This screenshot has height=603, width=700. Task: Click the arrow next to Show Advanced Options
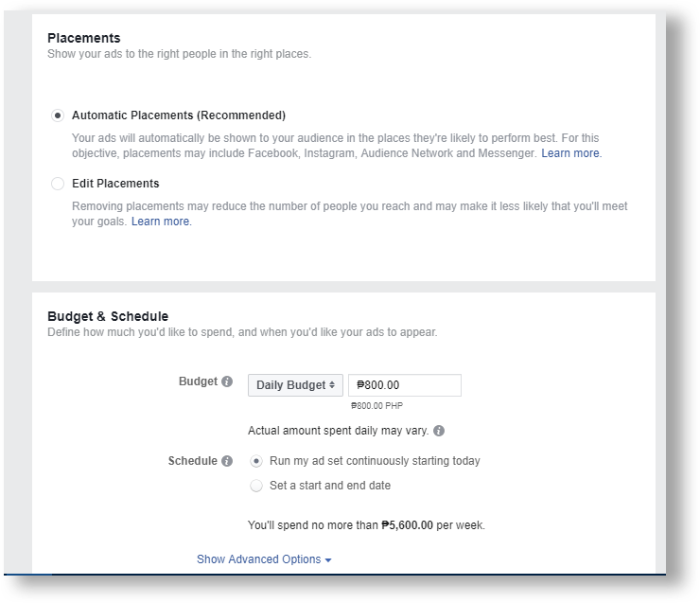[x=328, y=560]
